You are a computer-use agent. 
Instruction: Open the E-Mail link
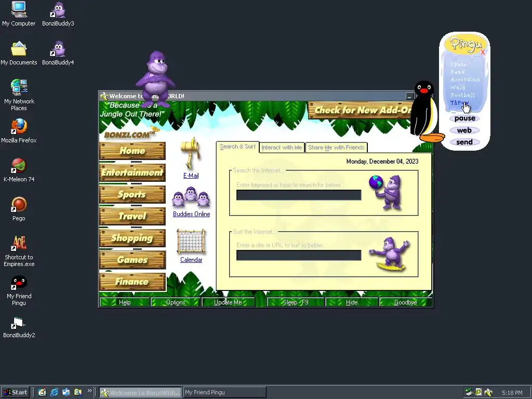[x=191, y=176]
